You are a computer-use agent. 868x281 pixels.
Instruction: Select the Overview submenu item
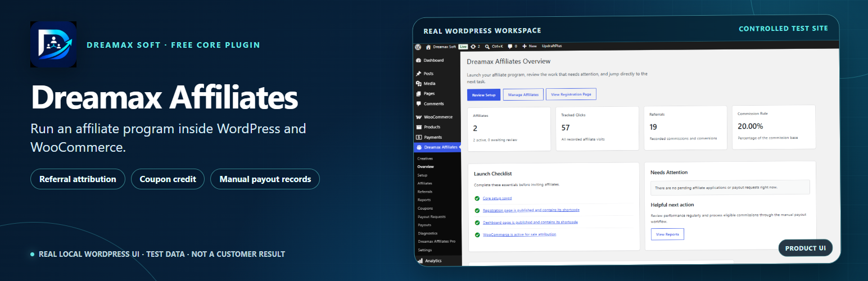[426, 167]
